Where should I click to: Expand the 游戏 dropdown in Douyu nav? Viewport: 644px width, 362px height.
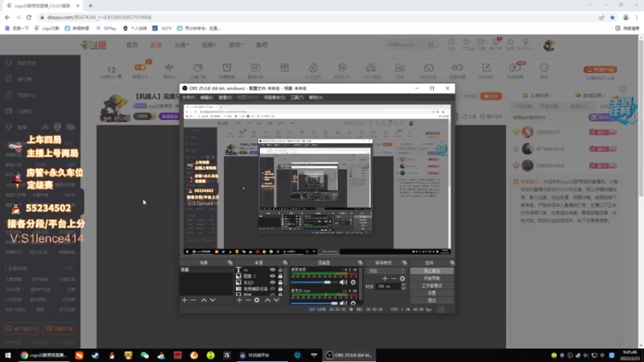236,45
